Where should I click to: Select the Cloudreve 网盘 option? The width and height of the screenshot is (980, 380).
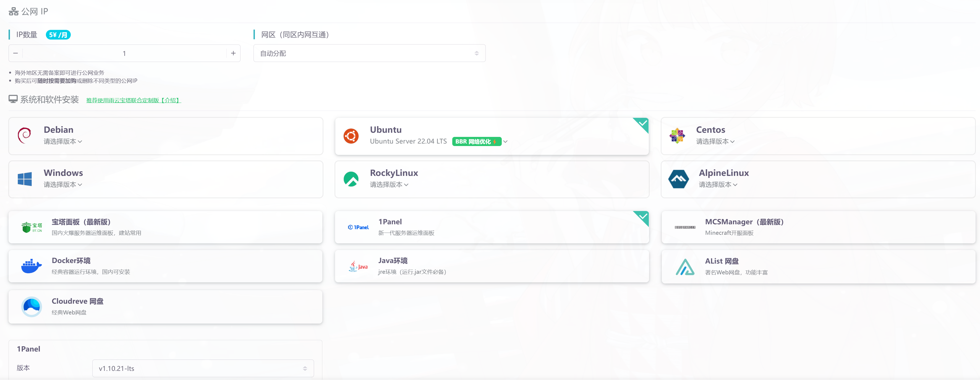click(x=166, y=307)
